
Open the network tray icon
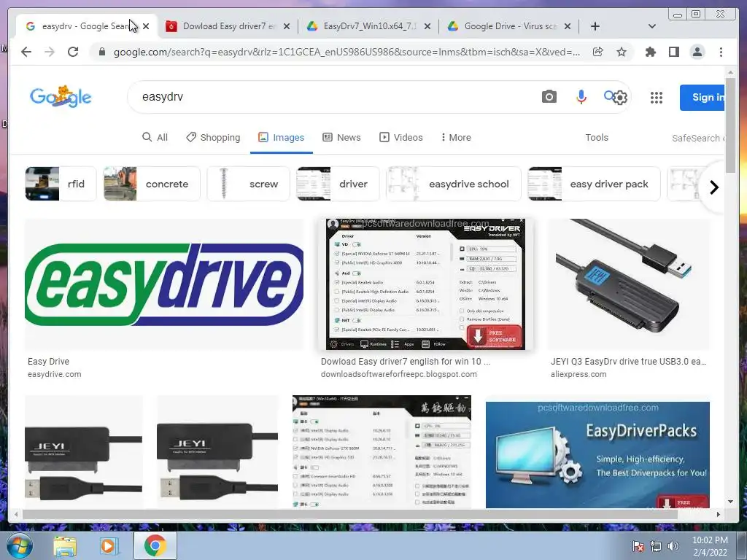tap(656, 546)
